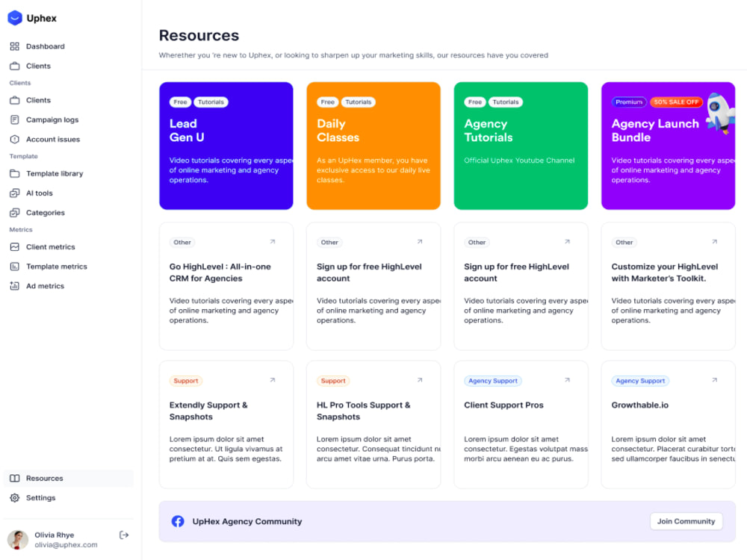Click the Resources book icon
747x560 pixels.
point(15,478)
